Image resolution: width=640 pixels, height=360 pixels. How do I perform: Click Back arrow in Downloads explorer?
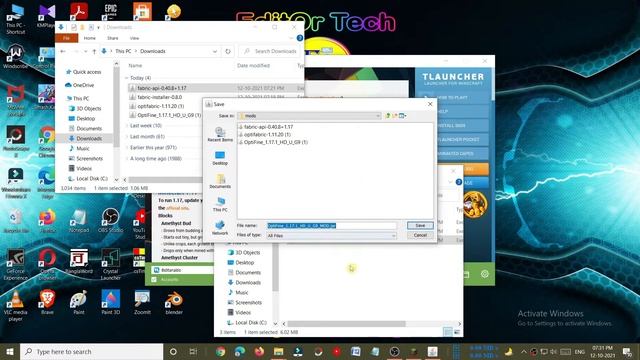point(62,51)
